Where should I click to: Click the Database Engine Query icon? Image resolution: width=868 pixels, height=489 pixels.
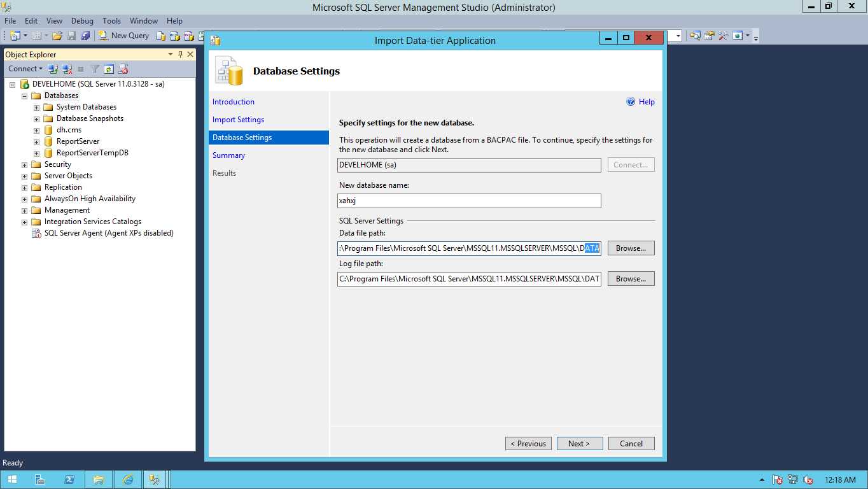161,36
